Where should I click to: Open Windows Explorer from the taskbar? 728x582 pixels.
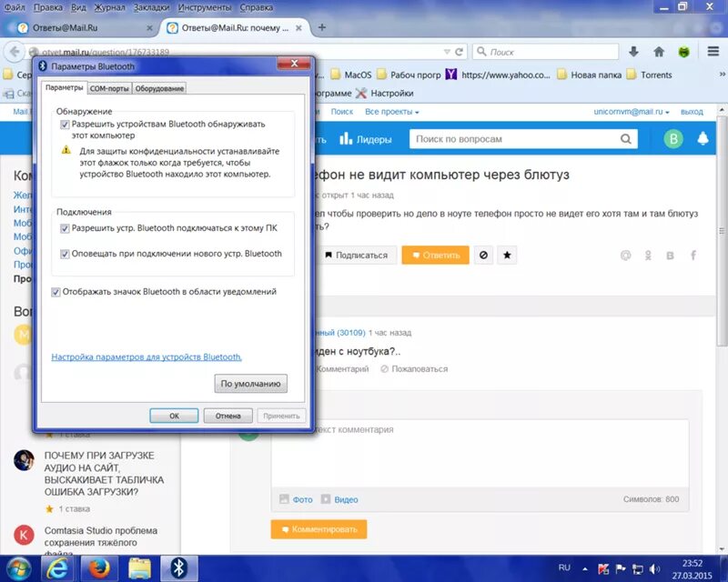(139, 568)
